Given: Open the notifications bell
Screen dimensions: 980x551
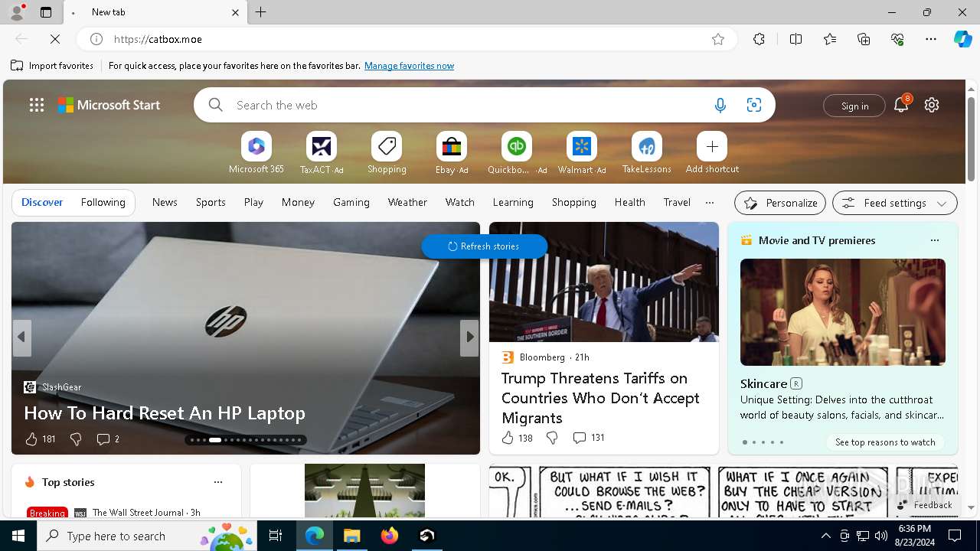Looking at the screenshot, I should point(901,105).
